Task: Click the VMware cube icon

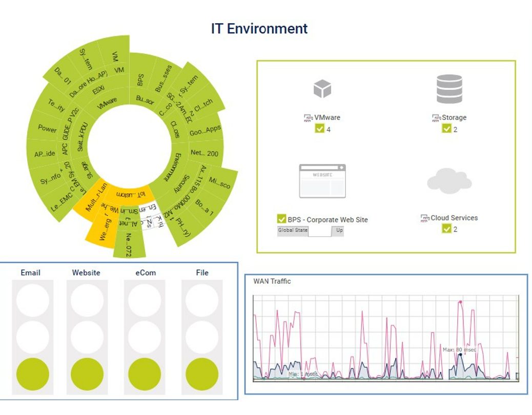Action: (x=322, y=89)
